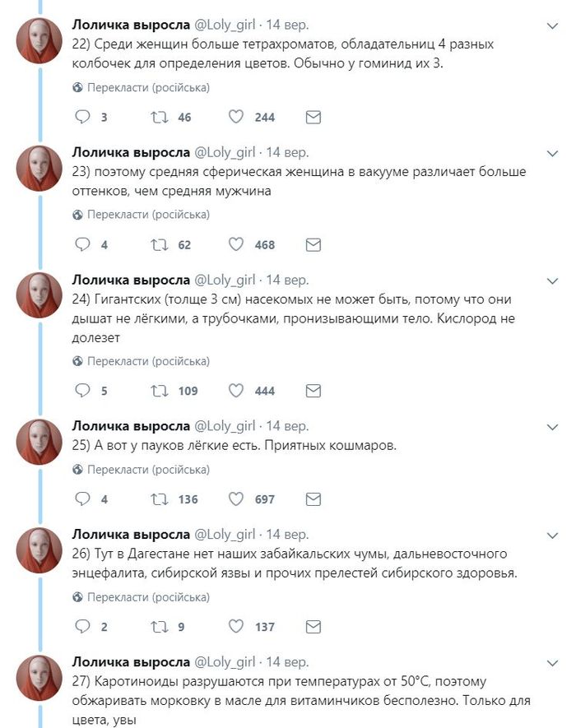Send tweet 23 via direct message envelope

(x=313, y=245)
